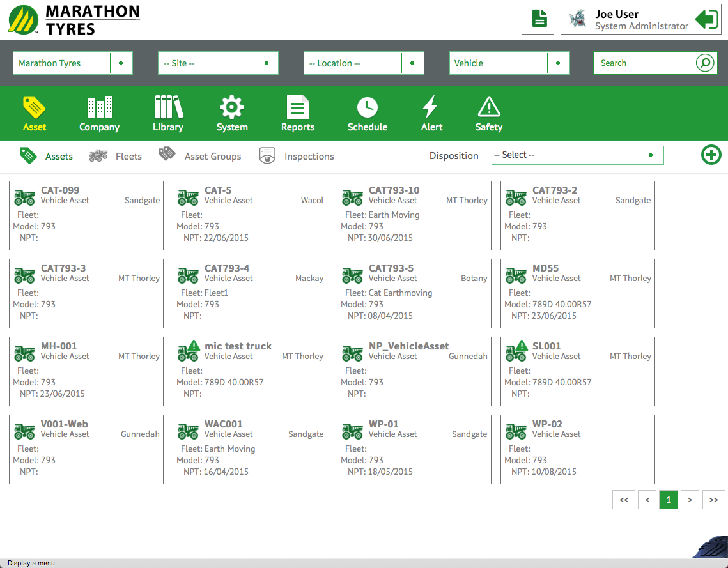Open the Library books icon
728x568 pixels.
(168, 108)
